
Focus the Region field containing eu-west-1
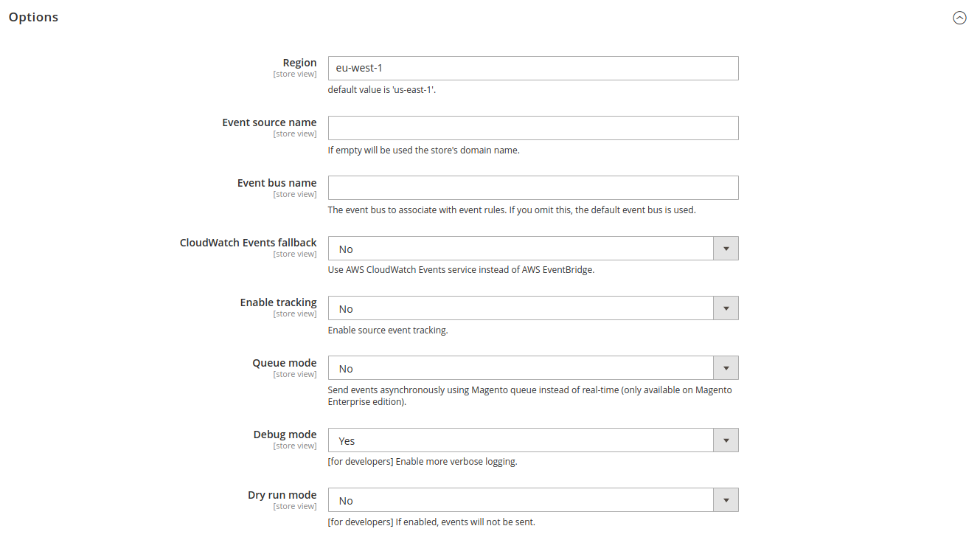pos(533,68)
